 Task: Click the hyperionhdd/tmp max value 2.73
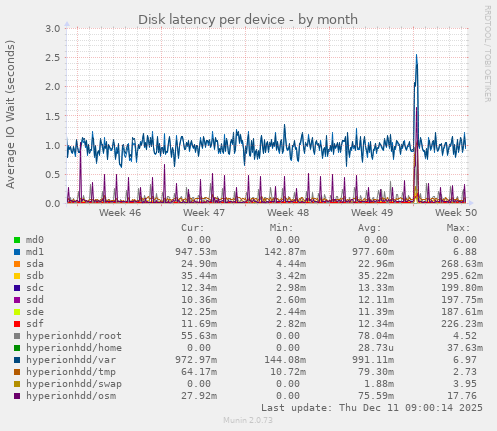click(465, 372)
